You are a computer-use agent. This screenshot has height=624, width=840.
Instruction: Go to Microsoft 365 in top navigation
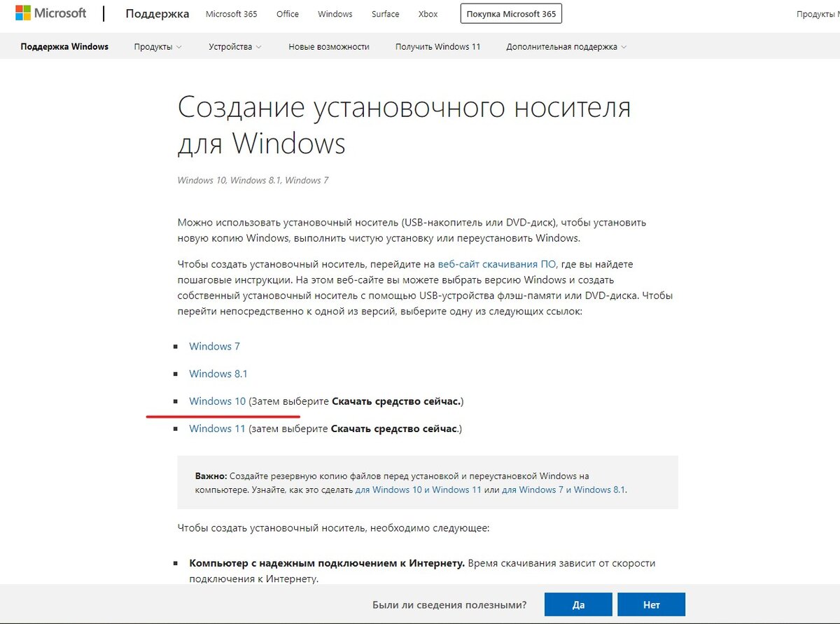[232, 14]
